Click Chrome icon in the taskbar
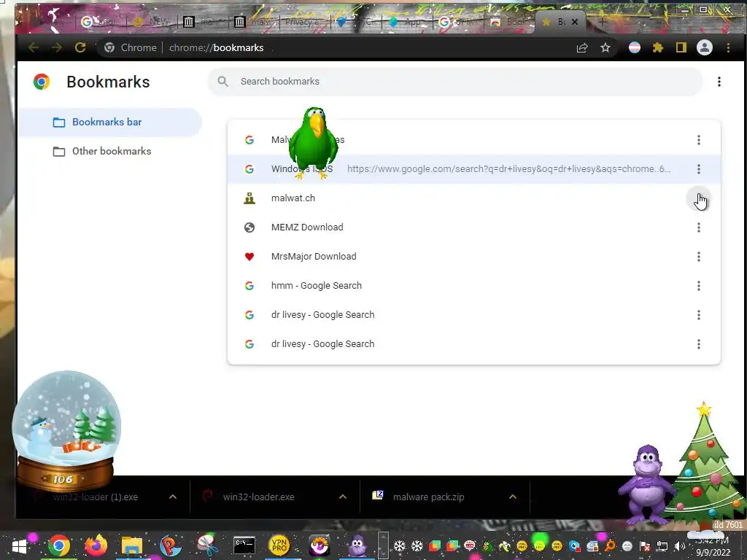This screenshot has height=560, width=747. (58, 545)
